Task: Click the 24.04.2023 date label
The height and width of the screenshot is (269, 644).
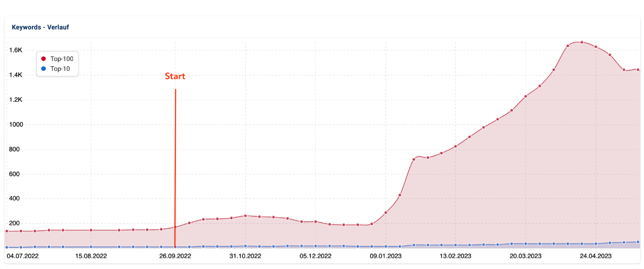Action: 595,256
